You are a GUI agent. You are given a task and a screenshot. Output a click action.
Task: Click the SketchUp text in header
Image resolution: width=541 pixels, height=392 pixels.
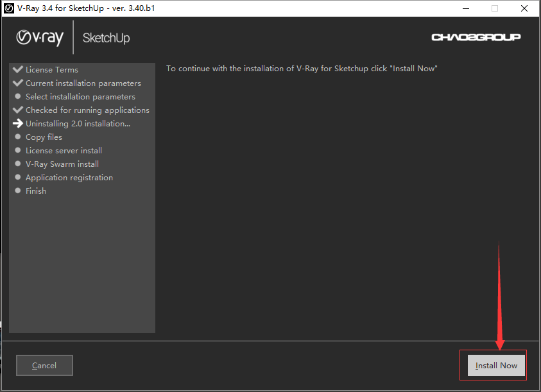point(106,38)
